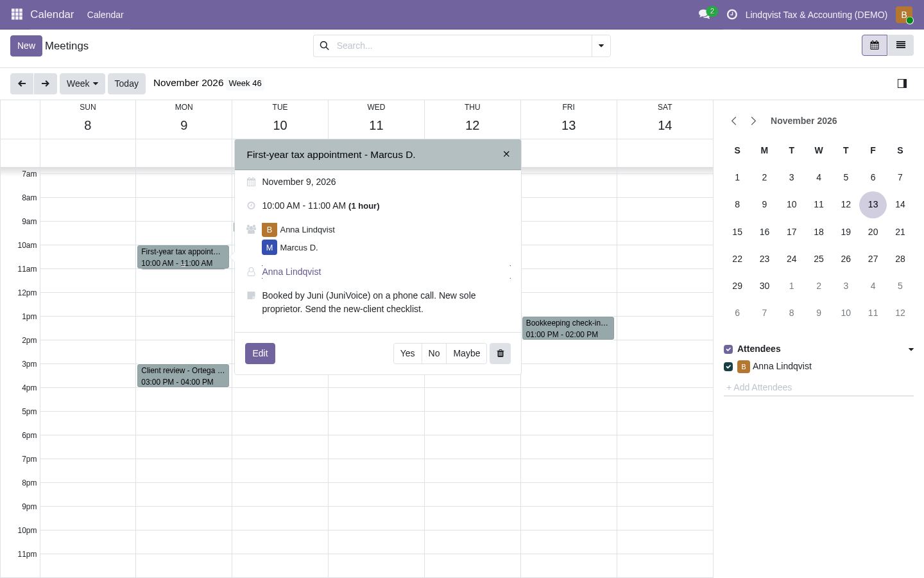The height and width of the screenshot is (578, 924).
Task: Open the apps grid menu
Action: pos(17,14)
